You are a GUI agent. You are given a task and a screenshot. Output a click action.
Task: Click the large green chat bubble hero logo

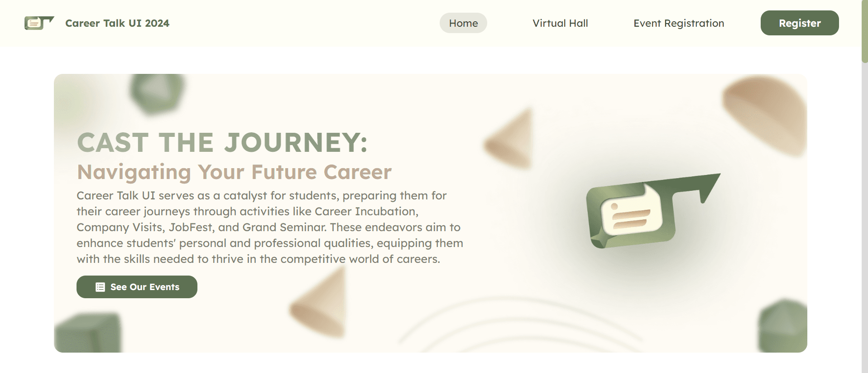(652, 211)
